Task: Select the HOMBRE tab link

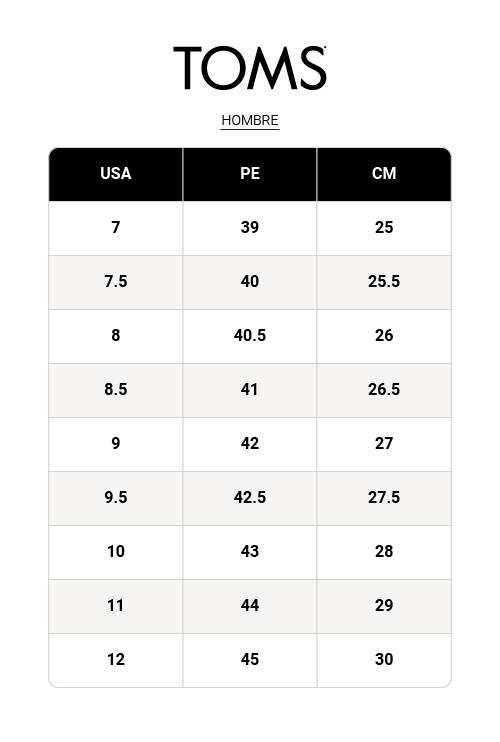Action: click(250, 120)
